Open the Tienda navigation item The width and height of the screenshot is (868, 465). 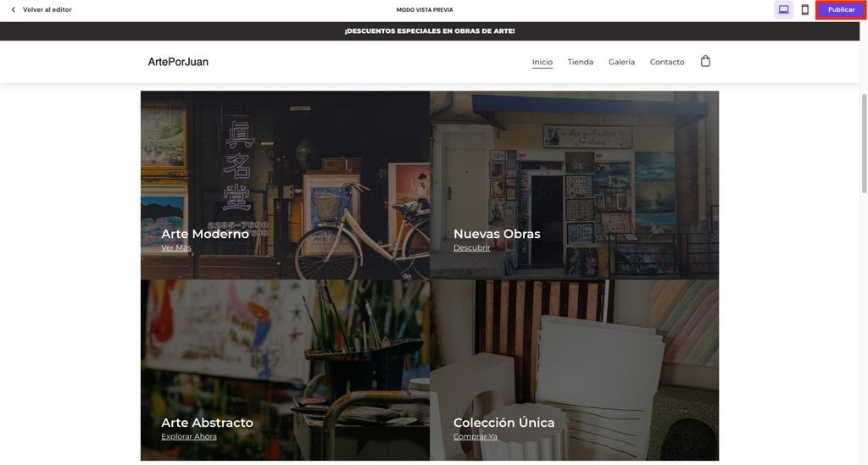tap(580, 62)
